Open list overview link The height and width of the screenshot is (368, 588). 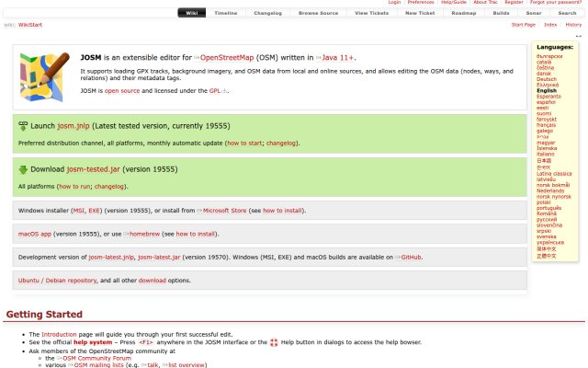pyautogui.click(x=184, y=365)
